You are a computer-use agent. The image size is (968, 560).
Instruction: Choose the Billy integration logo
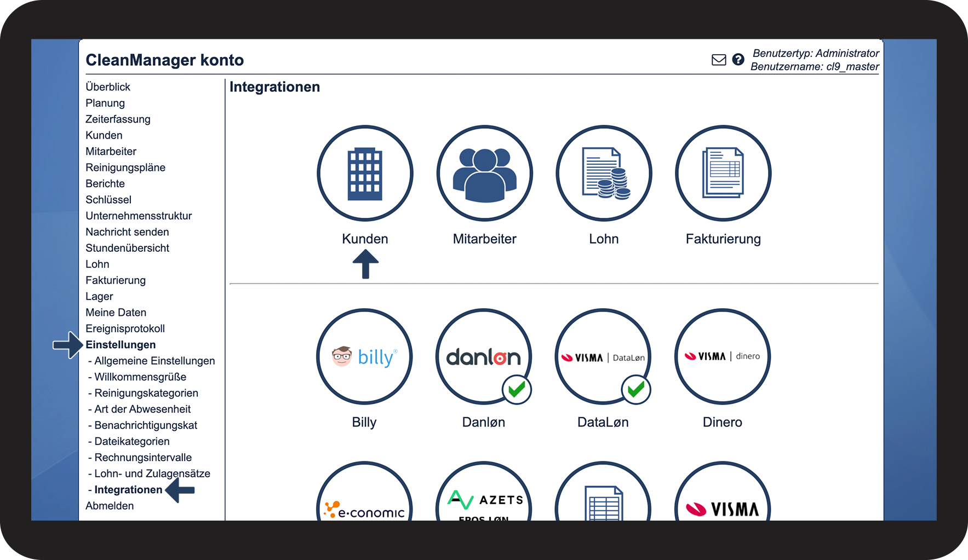[364, 356]
